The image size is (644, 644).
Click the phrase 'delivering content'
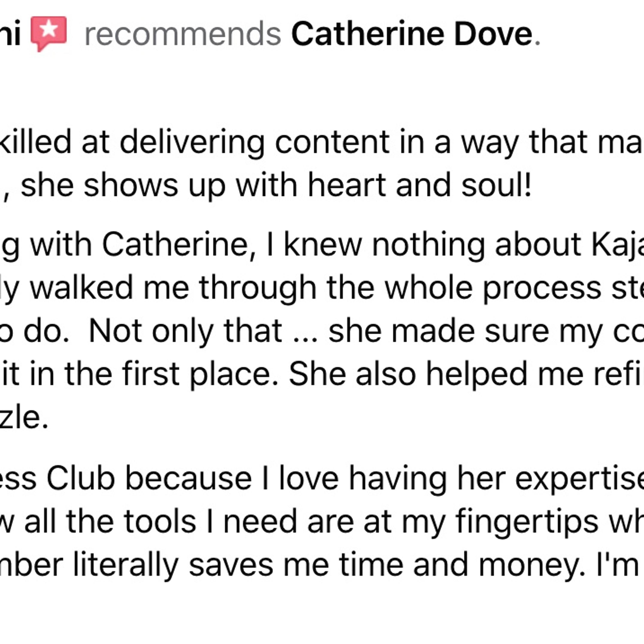click(x=255, y=142)
